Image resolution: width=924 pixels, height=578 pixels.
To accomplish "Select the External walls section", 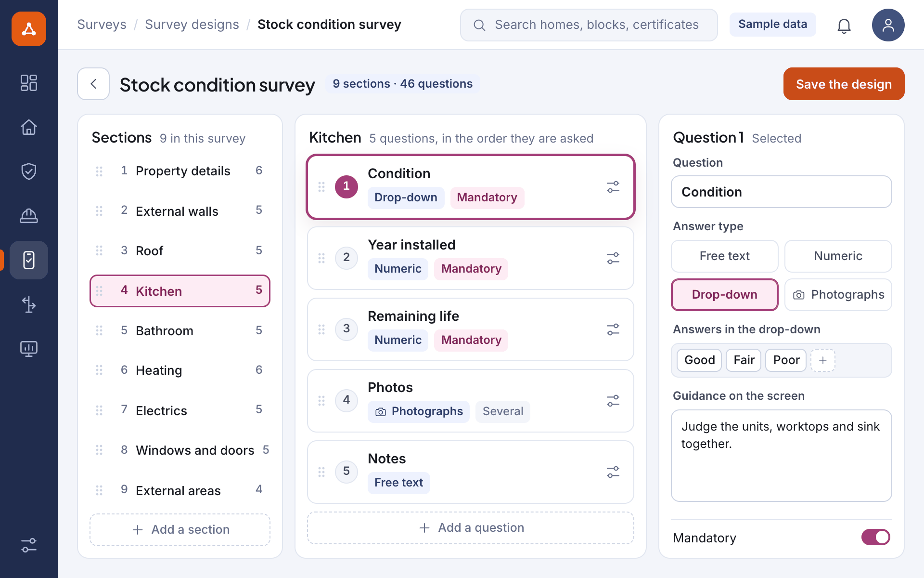I will (x=180, y=211).
